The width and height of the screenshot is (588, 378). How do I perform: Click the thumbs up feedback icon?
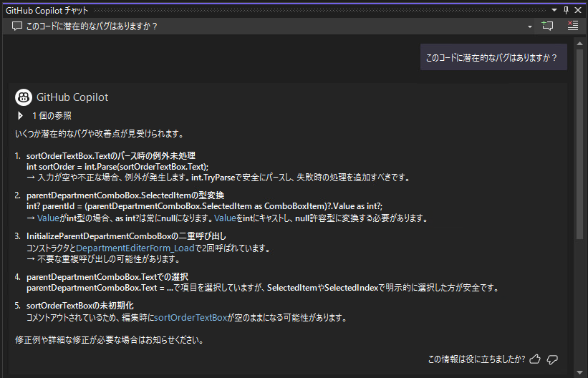pyautogui.click(x=534, y=359)
